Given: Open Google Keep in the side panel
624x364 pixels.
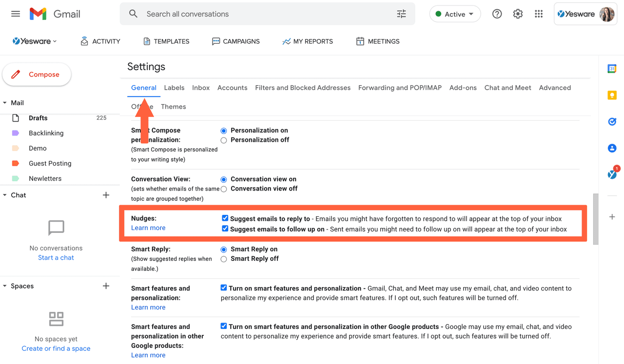Looking at the screenshot, I should [612, 96].
